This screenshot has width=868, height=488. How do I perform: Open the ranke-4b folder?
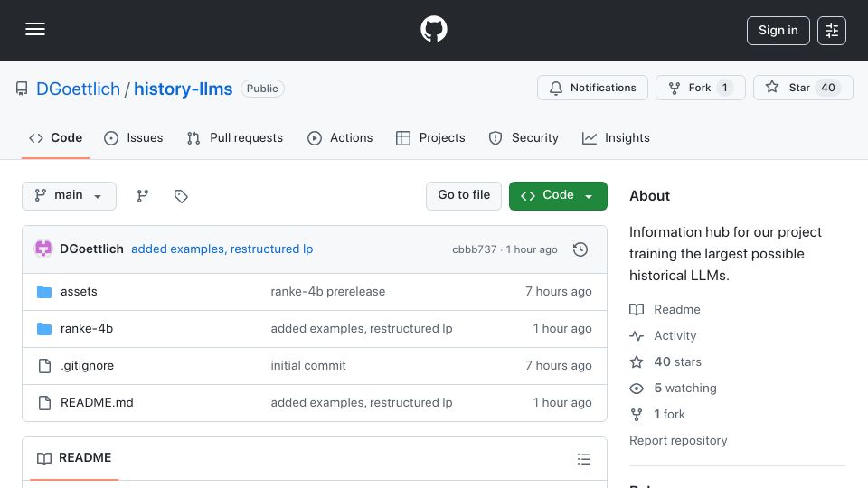pos(87,329)
